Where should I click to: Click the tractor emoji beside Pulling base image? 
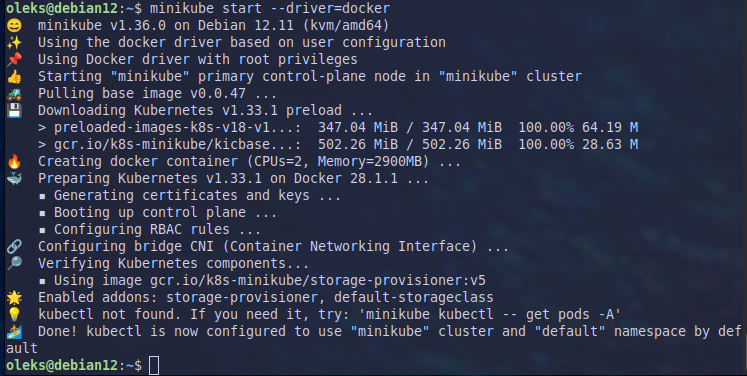click(14, 94)
